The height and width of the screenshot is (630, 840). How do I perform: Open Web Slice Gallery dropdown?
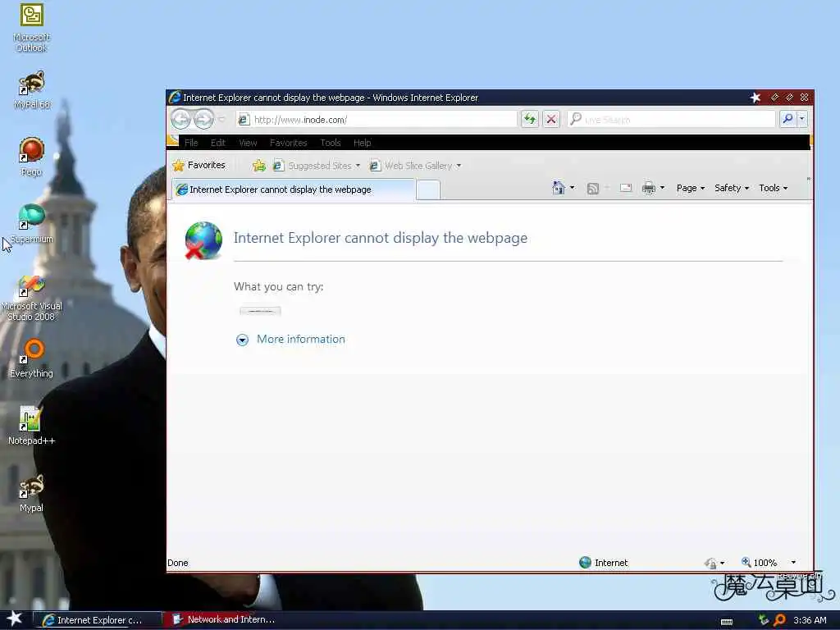(x=415, y=166)
